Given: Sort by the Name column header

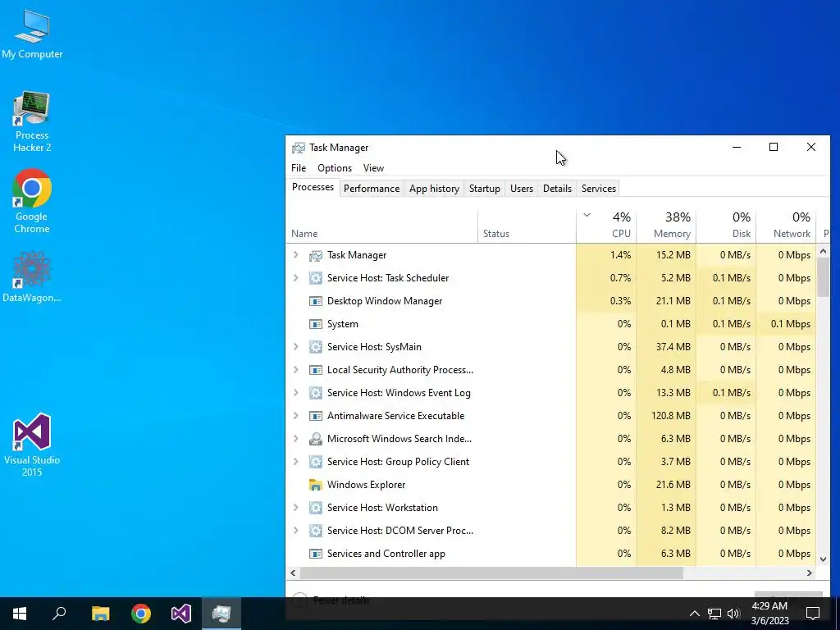Looking at the screenshot, I should [x=382, y=225].
